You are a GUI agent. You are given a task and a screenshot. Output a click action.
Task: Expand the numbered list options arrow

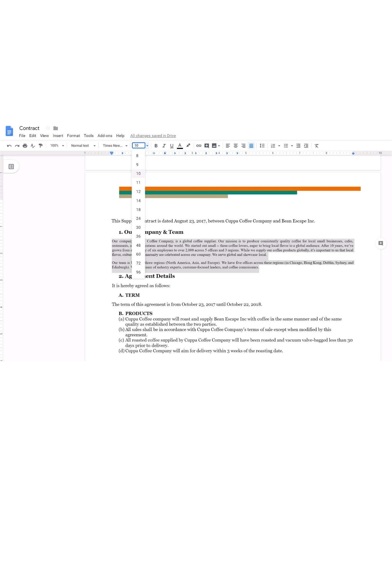pos(279,146)
